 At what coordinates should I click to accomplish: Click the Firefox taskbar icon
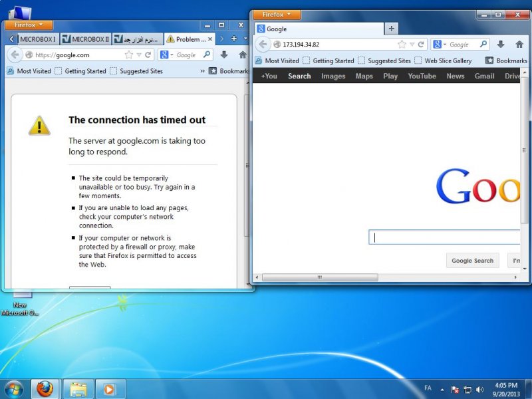[x=45, y=389]
